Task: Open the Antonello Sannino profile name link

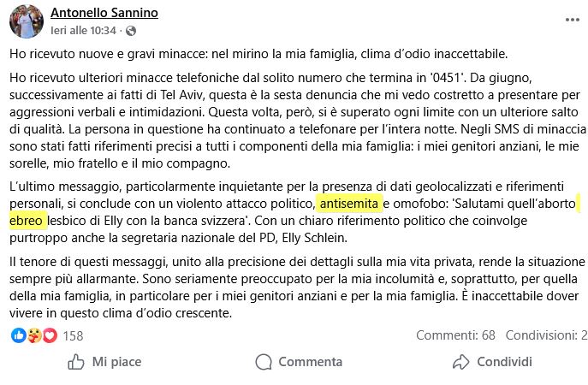Action: click(104, 14)
